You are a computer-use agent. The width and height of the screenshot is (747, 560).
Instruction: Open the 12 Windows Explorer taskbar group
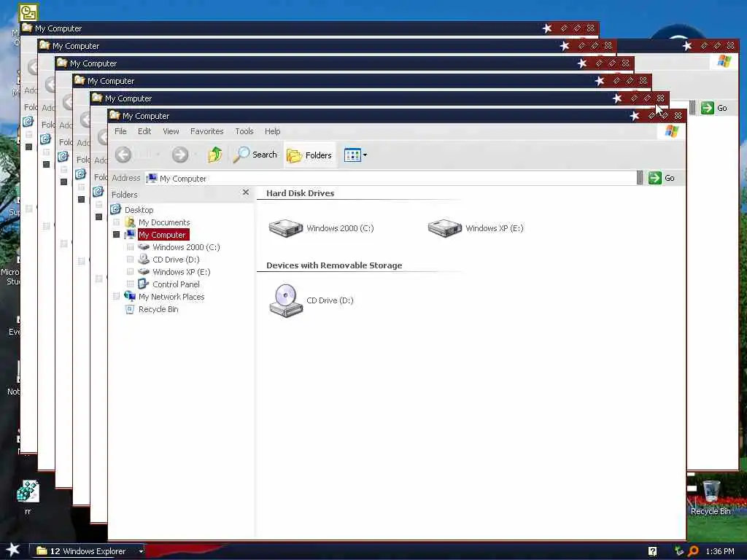click(86, 551)
